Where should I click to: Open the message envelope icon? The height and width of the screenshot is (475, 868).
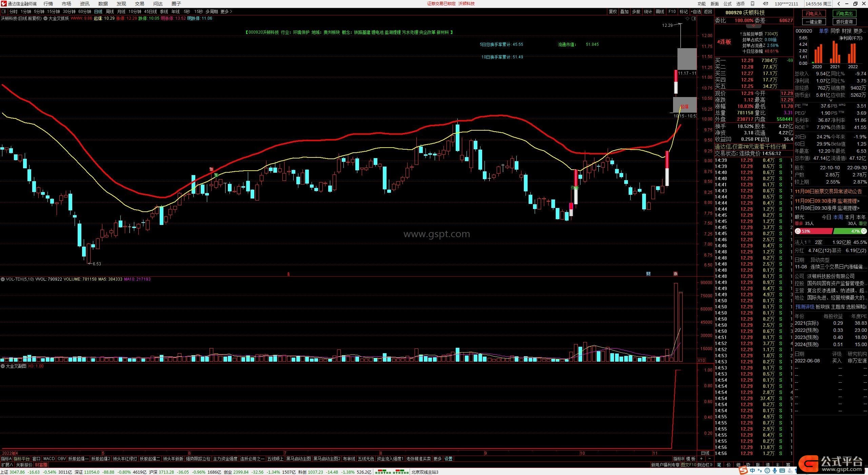click(x=766, y=4)
